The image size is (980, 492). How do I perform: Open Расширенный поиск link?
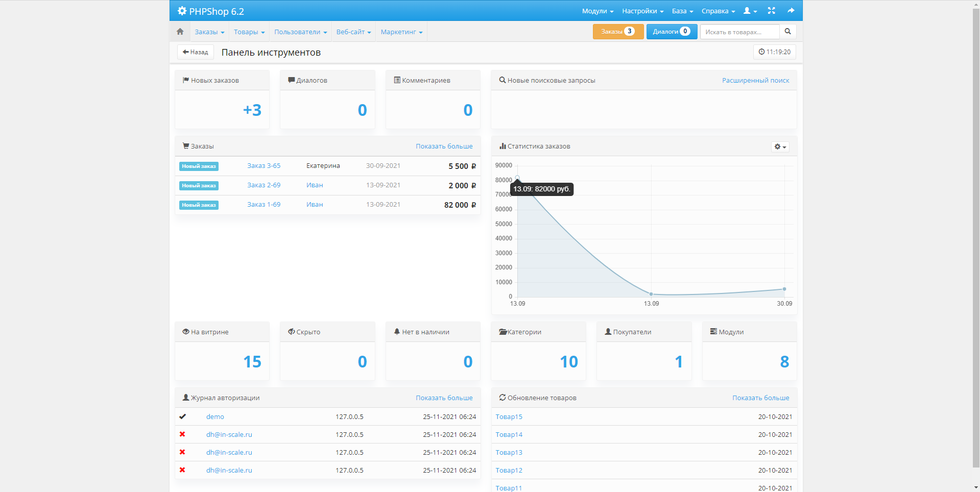coord(755,81)
